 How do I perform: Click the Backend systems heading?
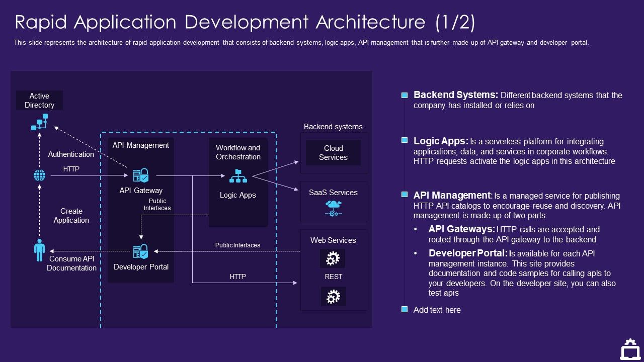pos(333,127)
